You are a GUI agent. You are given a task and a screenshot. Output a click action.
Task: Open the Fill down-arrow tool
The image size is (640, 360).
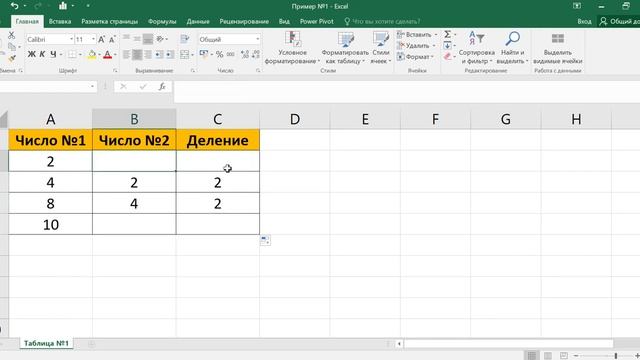point(448,45)
